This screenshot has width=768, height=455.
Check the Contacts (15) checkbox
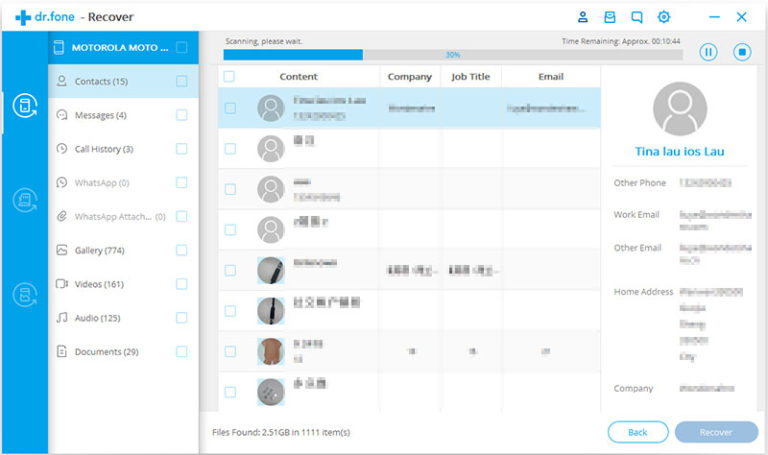coord(181,82)
